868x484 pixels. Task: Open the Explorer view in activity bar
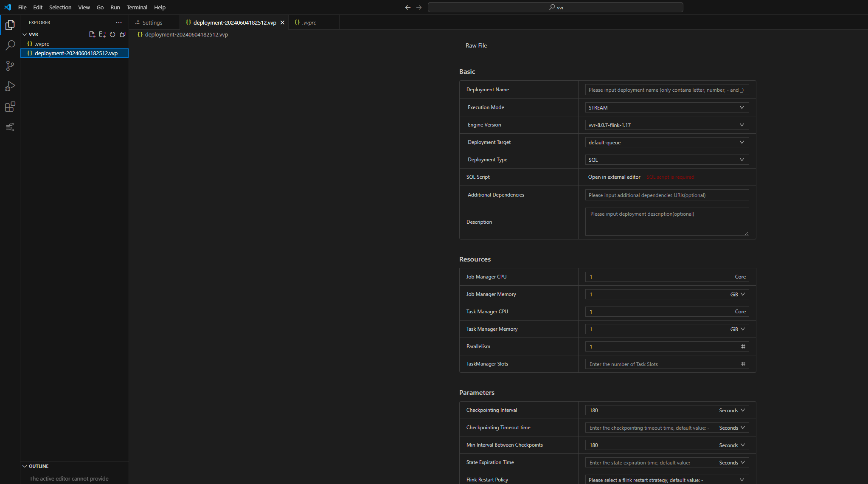click(x=10, y=25)
